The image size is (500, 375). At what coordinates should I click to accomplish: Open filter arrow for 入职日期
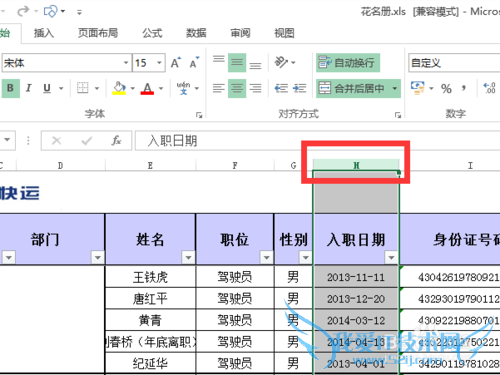pos(391,257)
